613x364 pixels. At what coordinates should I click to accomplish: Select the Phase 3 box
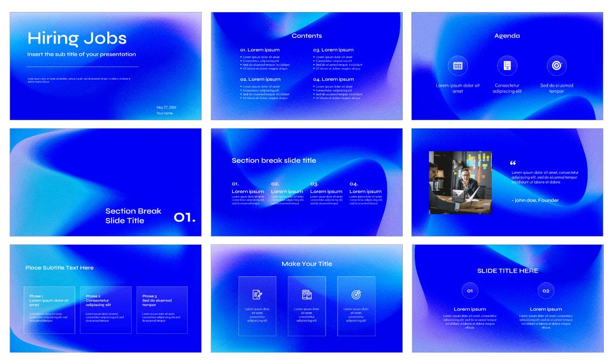coord(162,310)
